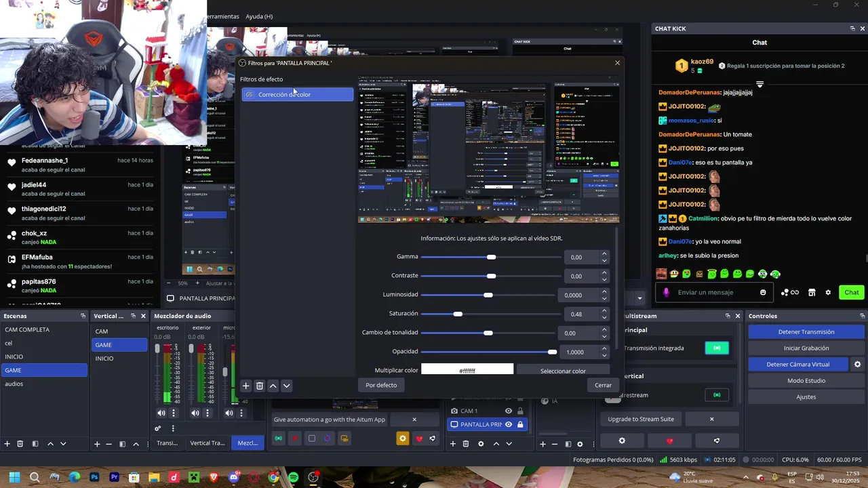Toggle visibility of CAM 1 source
Viewport: 868px width, 488px height.
pos(508,411)
